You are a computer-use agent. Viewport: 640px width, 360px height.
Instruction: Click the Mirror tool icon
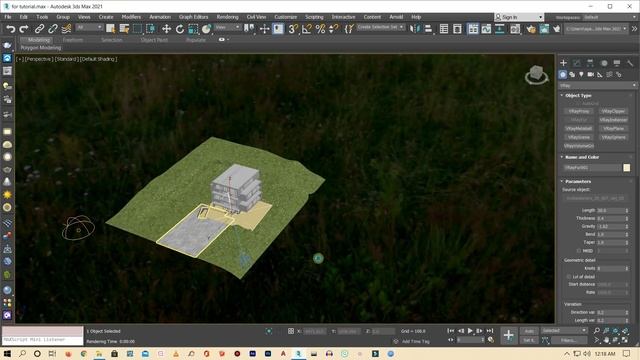click(x=414, y=29)
